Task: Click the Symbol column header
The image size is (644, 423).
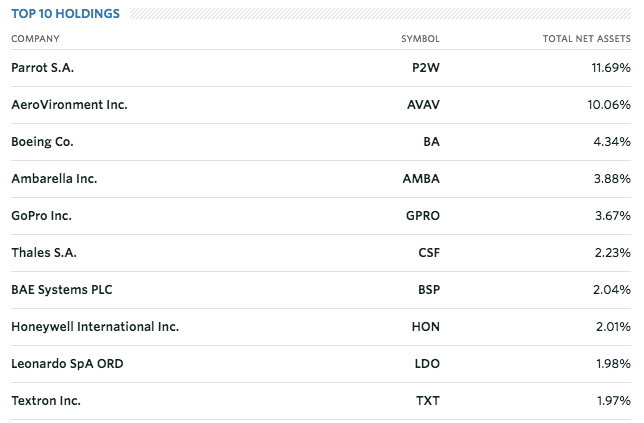Action: [x=420, y=39]
